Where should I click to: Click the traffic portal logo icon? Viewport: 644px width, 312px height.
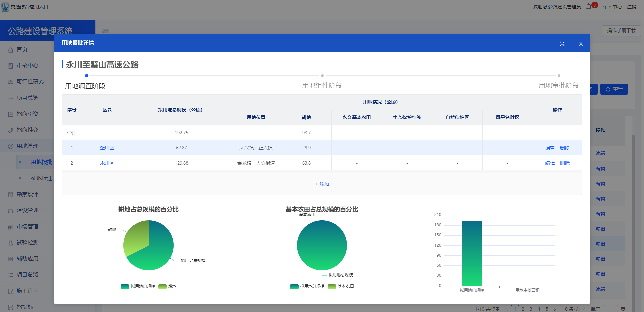pos(5,7)
